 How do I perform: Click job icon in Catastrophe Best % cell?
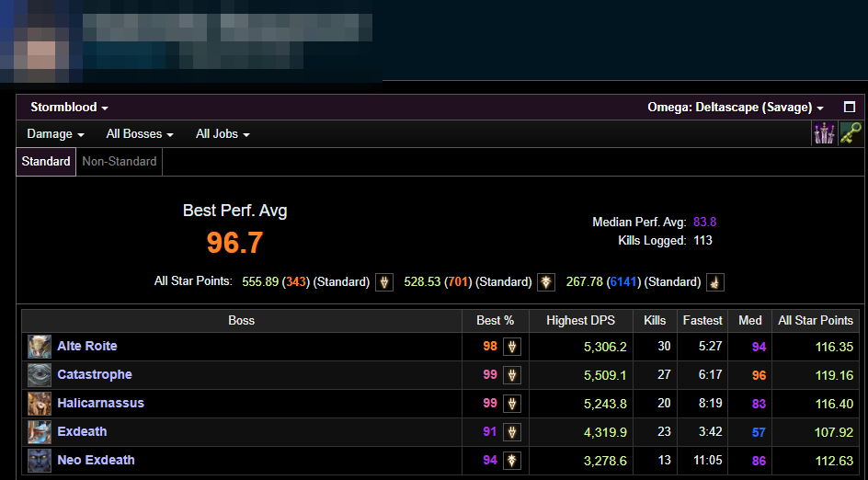(x=512, y=375)
